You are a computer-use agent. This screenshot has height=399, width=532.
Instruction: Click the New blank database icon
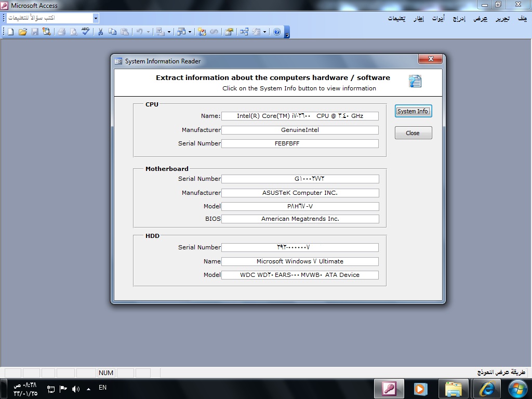[x=10, y=32]
